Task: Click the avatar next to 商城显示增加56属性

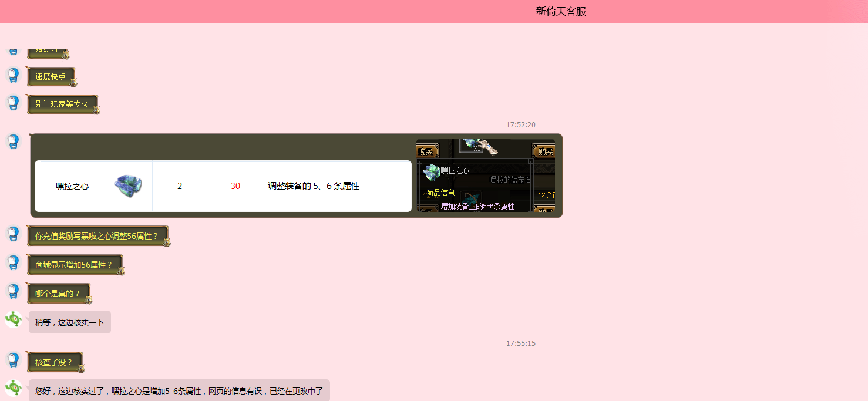Action: (x=13, y=262)
